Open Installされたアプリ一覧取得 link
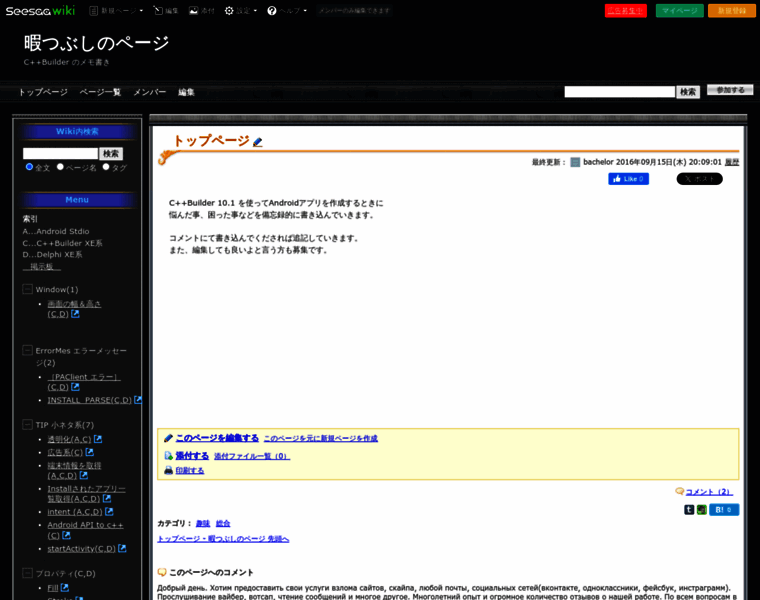This screenshot has height=600, width=760. coord(86,493)
